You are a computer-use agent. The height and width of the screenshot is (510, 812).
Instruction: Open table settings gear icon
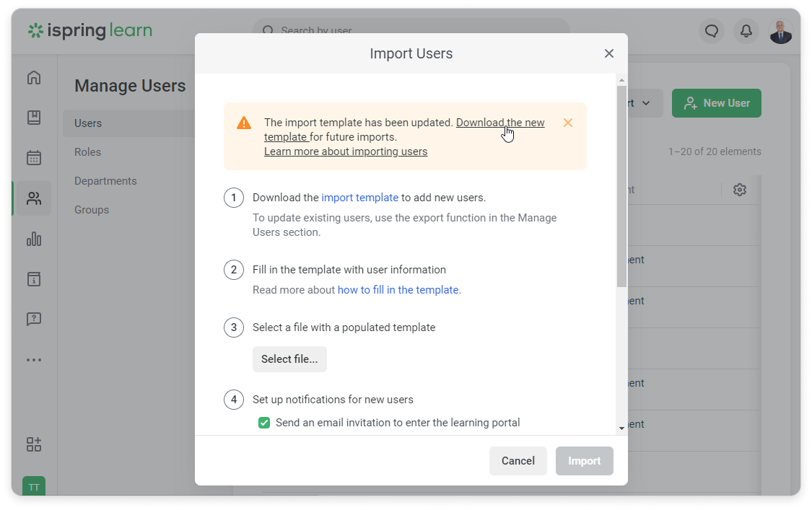point(740,190)
